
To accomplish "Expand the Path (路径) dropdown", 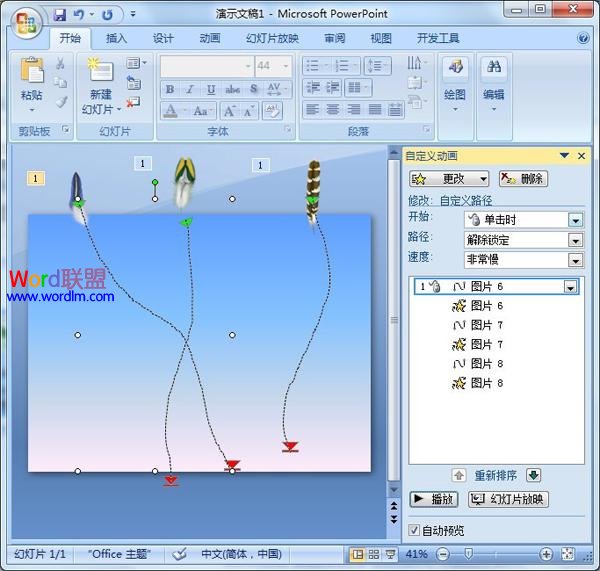I will click(x=574, y=240).
